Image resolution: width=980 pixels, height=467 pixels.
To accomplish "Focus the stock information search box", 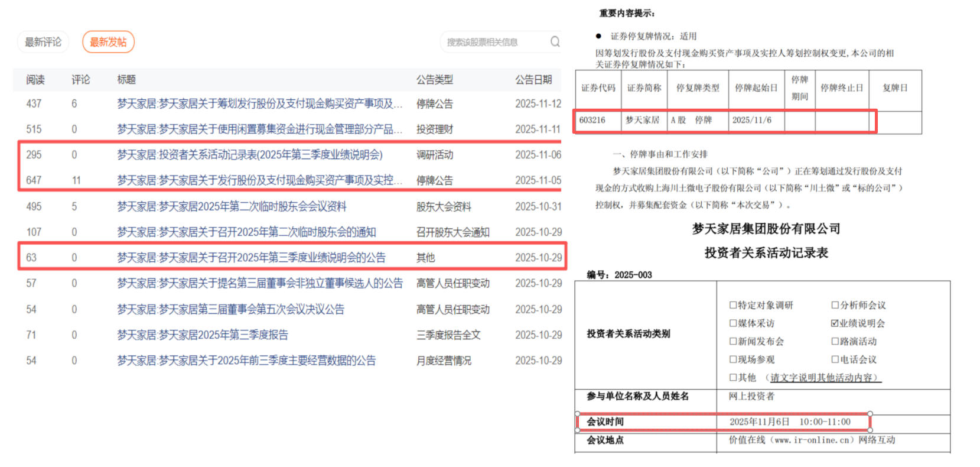I will (499, 42).
